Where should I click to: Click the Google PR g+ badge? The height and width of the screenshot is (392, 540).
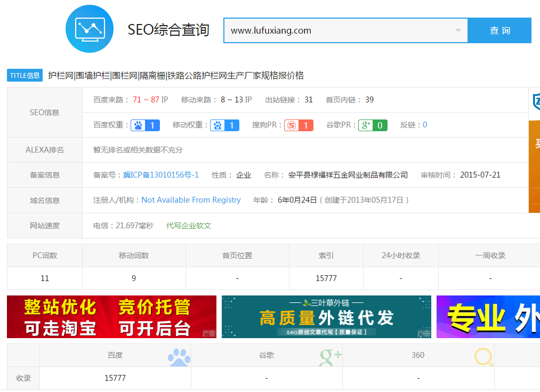pos(373,125)
